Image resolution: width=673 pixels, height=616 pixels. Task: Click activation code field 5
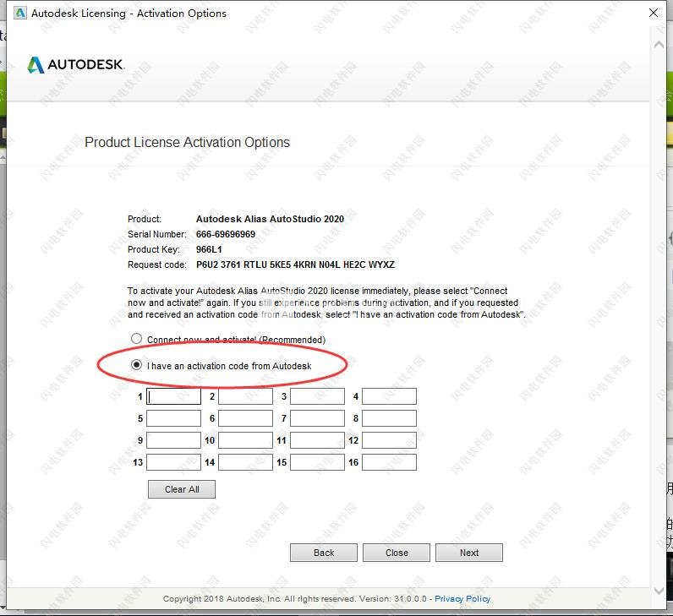click(174, 418)
